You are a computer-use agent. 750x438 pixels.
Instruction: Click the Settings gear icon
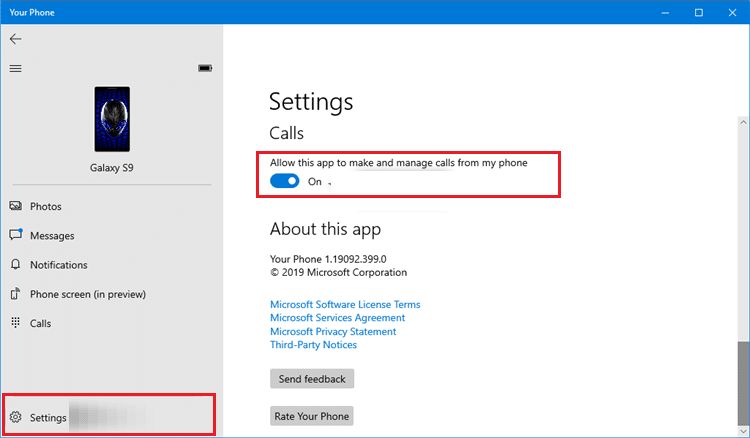tap(15, 417)
